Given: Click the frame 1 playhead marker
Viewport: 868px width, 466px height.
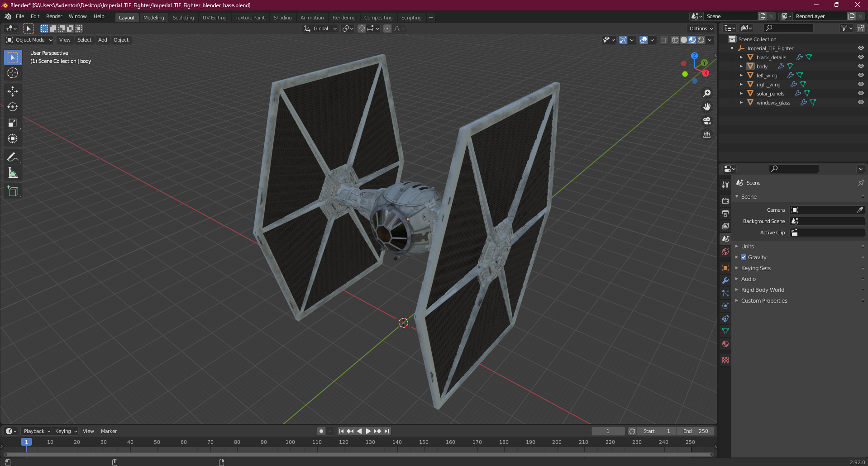Looking at the screenshot, I should click(26, 442).
